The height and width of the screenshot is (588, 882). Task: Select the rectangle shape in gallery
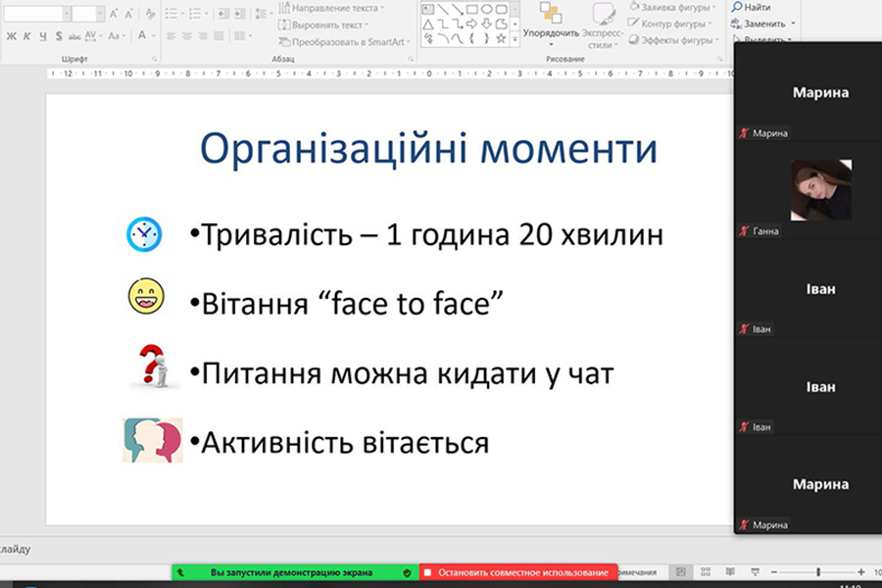point(472,10)
